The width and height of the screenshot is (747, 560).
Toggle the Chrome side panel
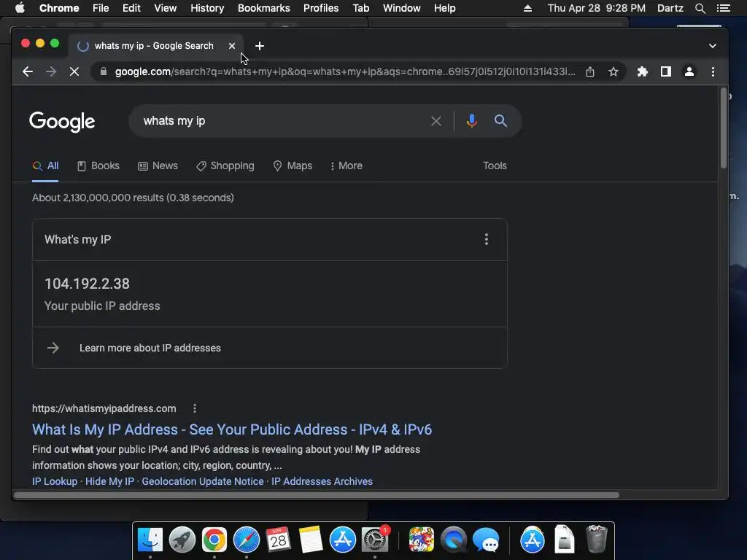[x=665, y=72]
